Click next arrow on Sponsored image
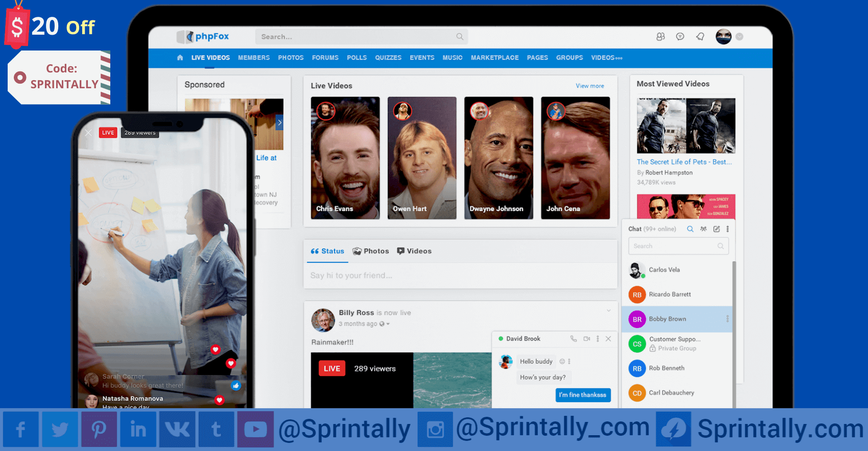Screen dimensions: 868x451 (x=279, y=122)
